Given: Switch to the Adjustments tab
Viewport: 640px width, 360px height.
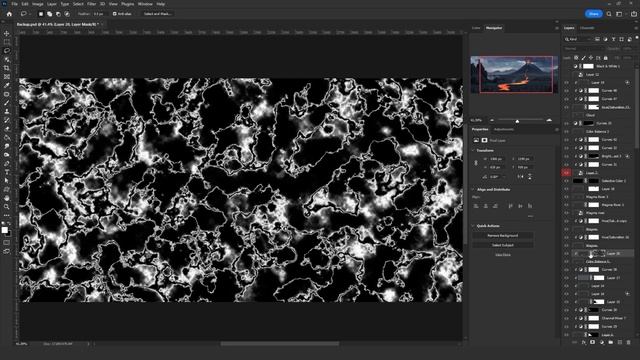Looking at the screenshot, I should click(x=504, y=129).
